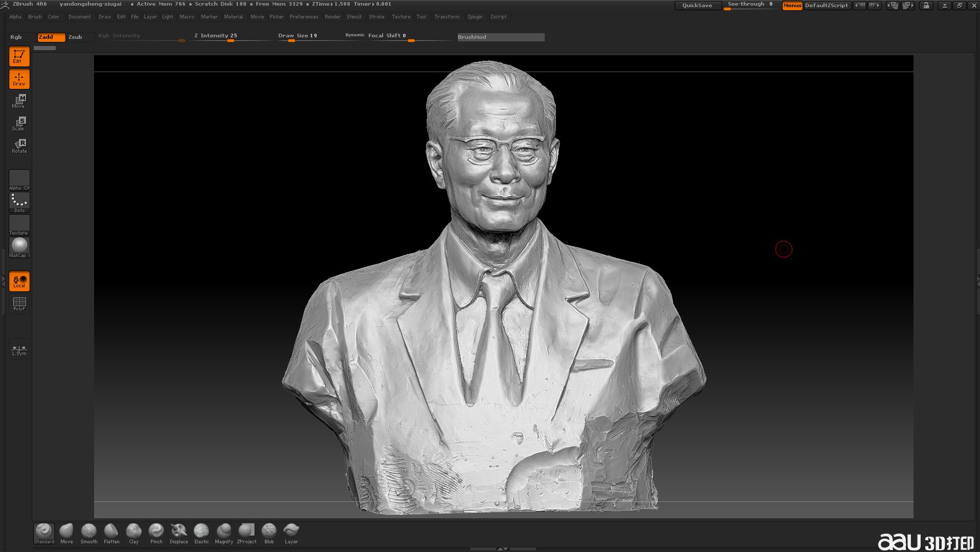Click the QuickSave button
Viewport: 980px width, 552px height.
coord(697,6)
